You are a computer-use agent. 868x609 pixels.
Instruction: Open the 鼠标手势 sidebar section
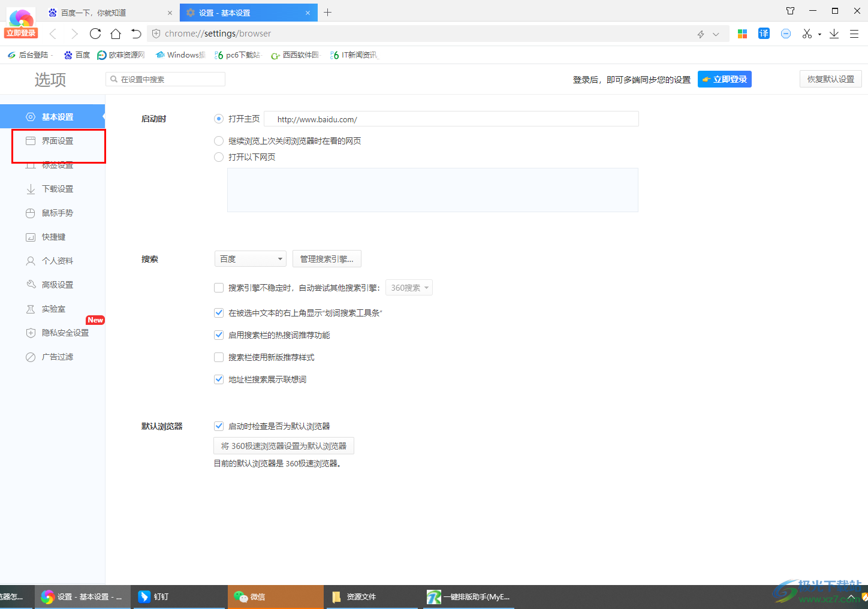coord(52,213)
